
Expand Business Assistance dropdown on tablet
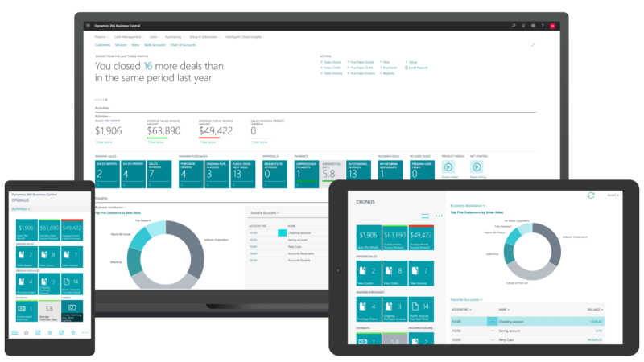click(468, 206)
